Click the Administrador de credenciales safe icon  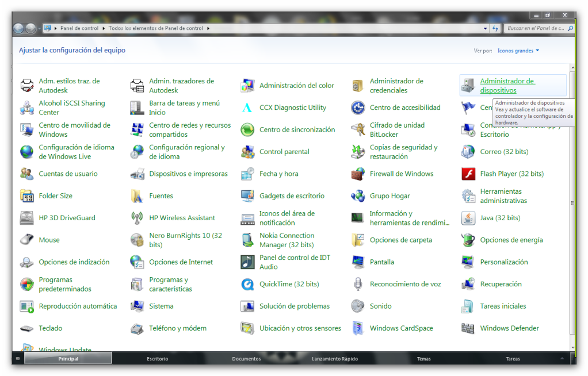(358, 86)
